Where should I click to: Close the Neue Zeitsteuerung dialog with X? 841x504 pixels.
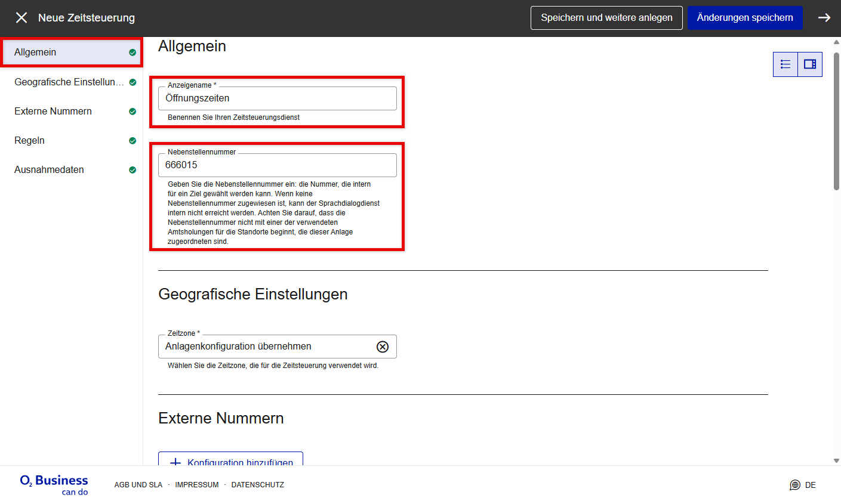coord(21,18)
